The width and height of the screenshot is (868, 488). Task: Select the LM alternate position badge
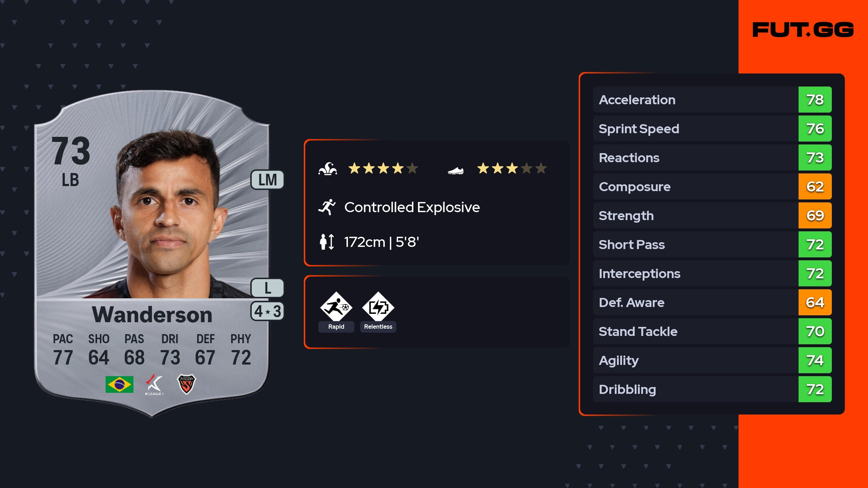267,180
